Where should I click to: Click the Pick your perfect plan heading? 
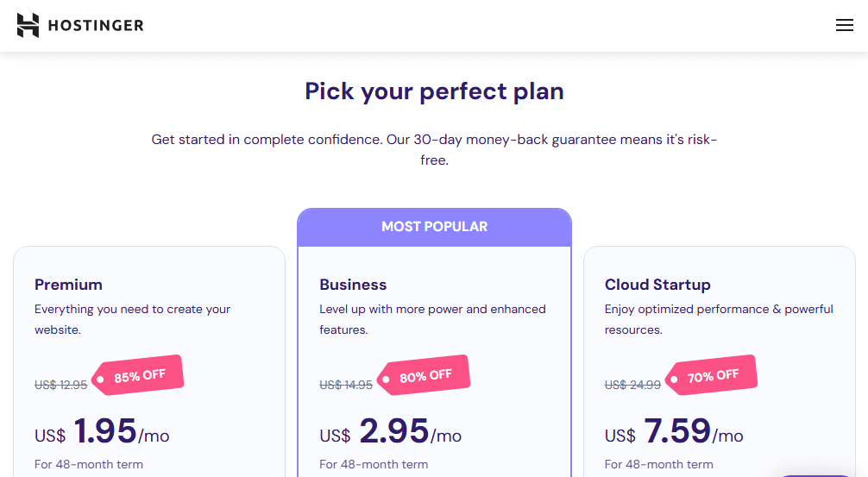(x=435, y=91)
